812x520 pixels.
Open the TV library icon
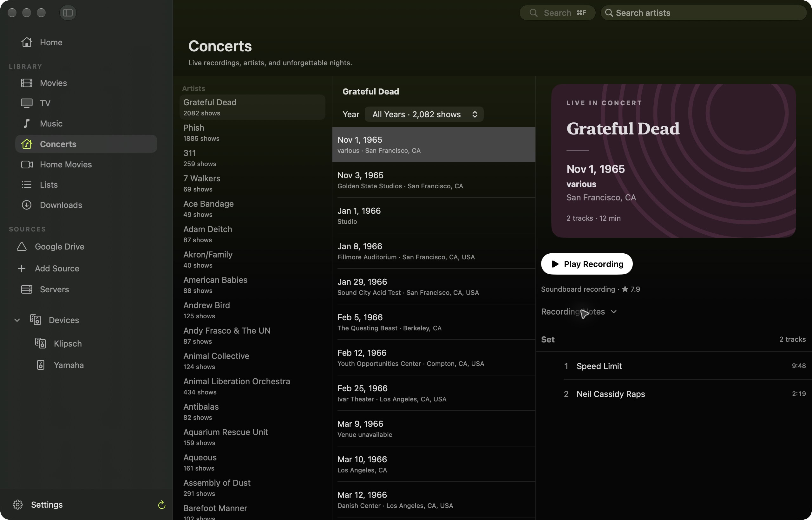(x=27, y=103)
